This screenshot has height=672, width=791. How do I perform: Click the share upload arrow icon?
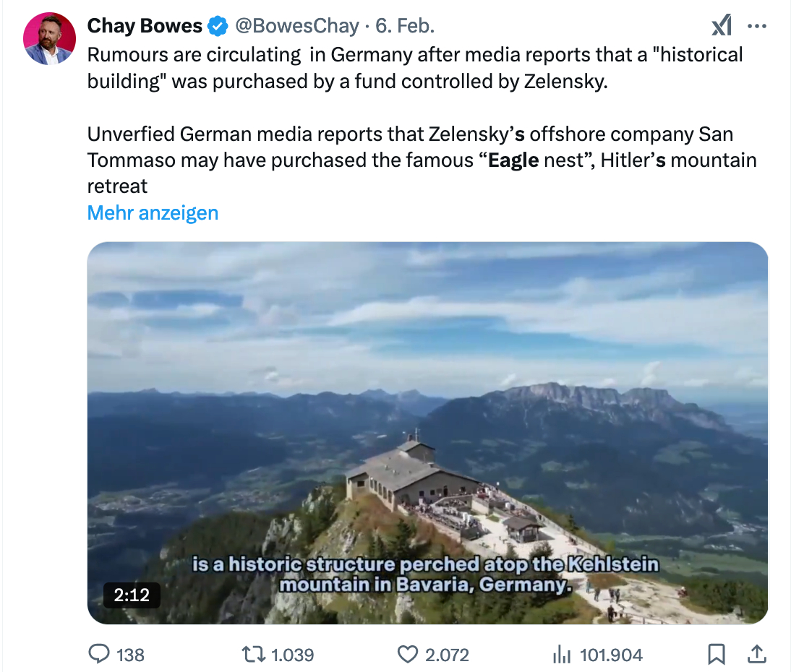click(756, 654)
